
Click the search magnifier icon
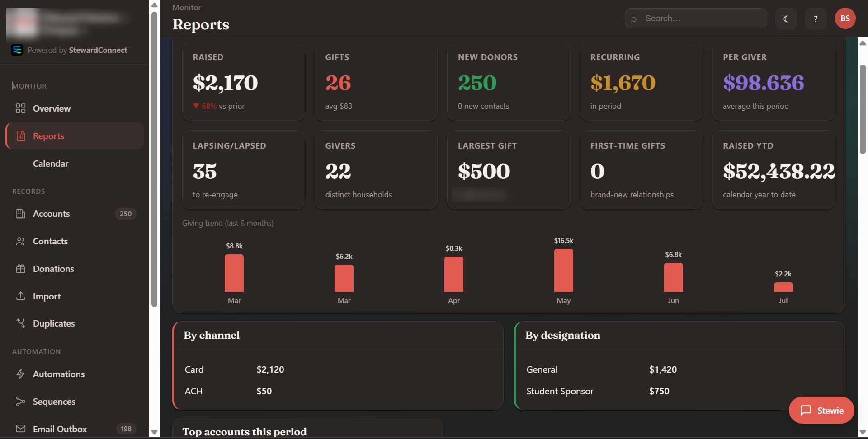pos(634,19)
